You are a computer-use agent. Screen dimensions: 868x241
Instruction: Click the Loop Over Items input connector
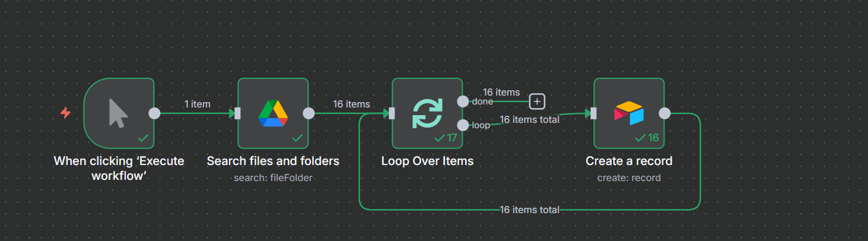coord(392,113)
